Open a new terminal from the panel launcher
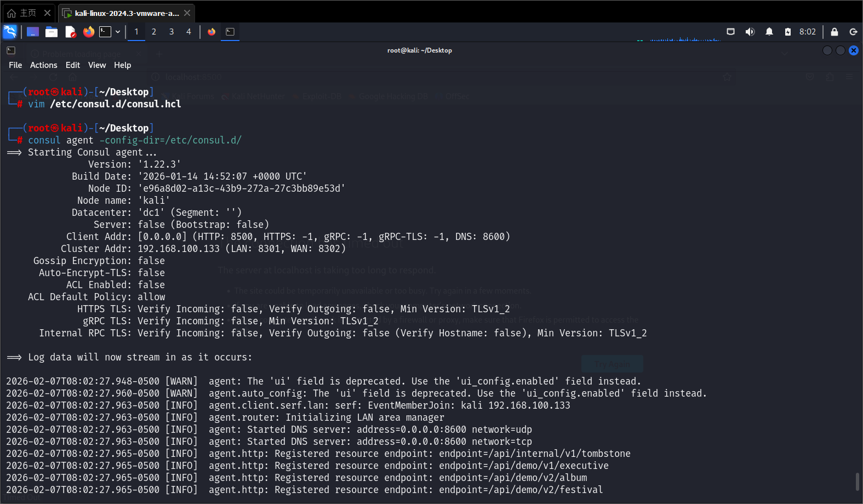This screenshot has height=504, width=863. click(x=105, y=32)
